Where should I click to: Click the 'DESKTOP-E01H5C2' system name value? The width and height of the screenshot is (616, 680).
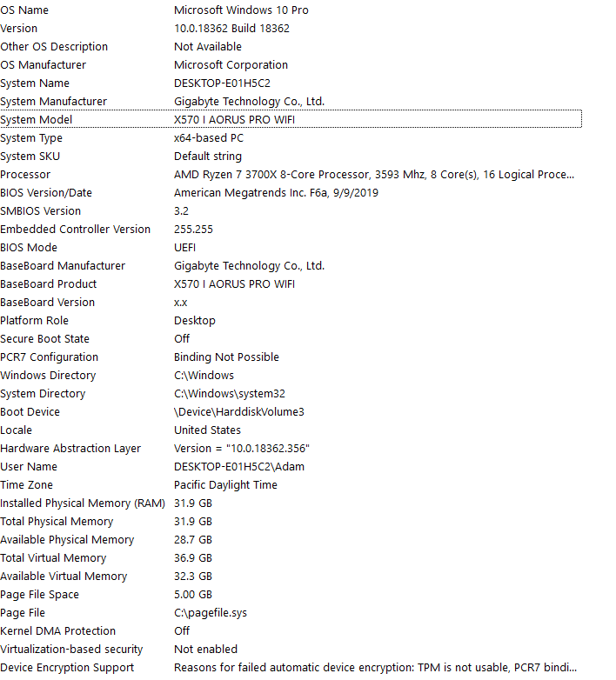[x=222, y=83]
